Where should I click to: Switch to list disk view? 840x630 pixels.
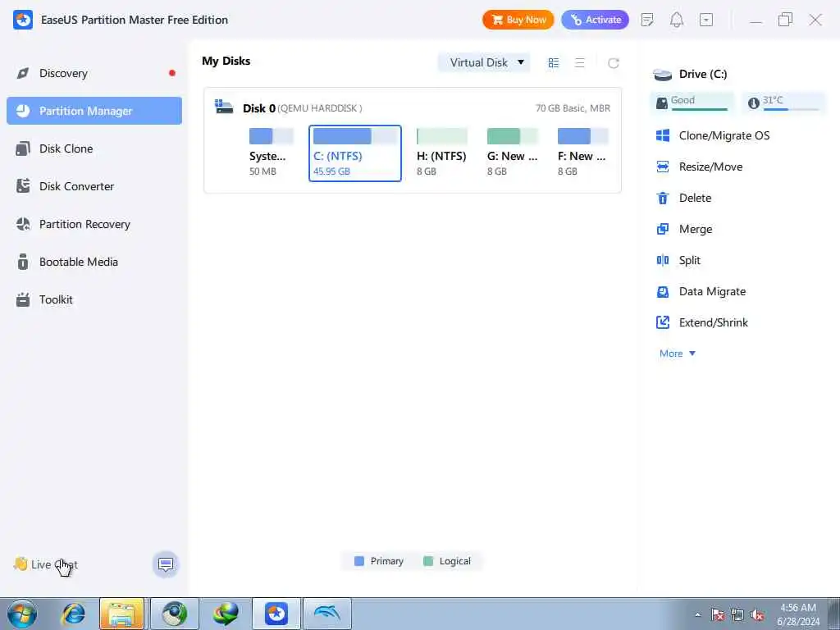580,62
